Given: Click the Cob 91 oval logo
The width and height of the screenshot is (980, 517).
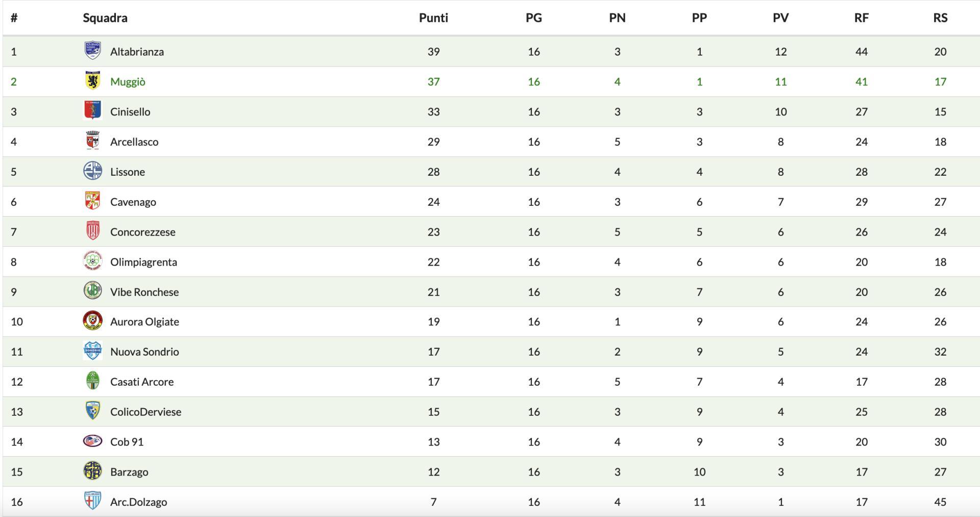Looking at the screenshot, I should click(92, 441).
